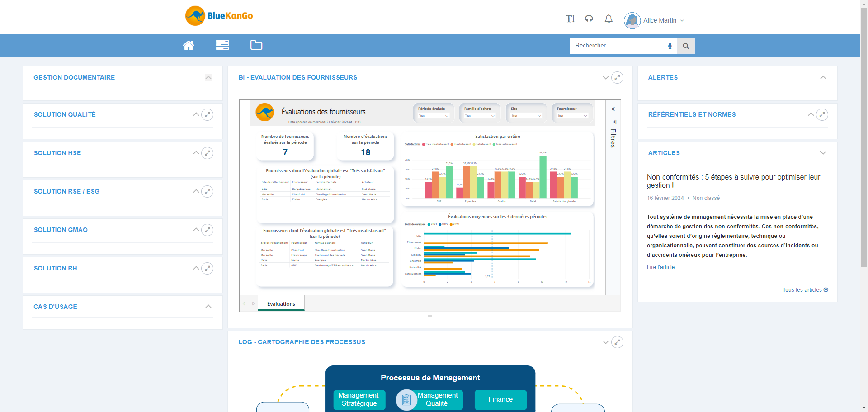The height and width of the screenshot is (412, 868).
Task: Enlarge the Référentiels et normes panel
Action: (x=822, y=114)
